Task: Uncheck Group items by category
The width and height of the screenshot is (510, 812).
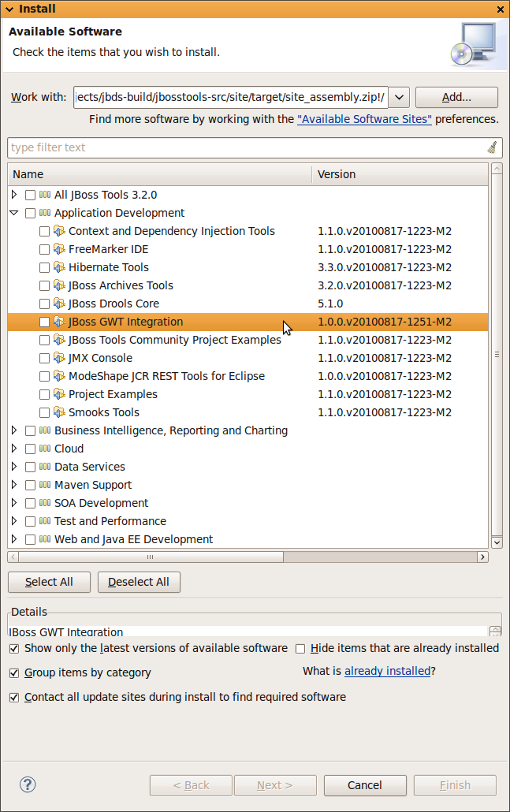Action: (x=14, y=673)
